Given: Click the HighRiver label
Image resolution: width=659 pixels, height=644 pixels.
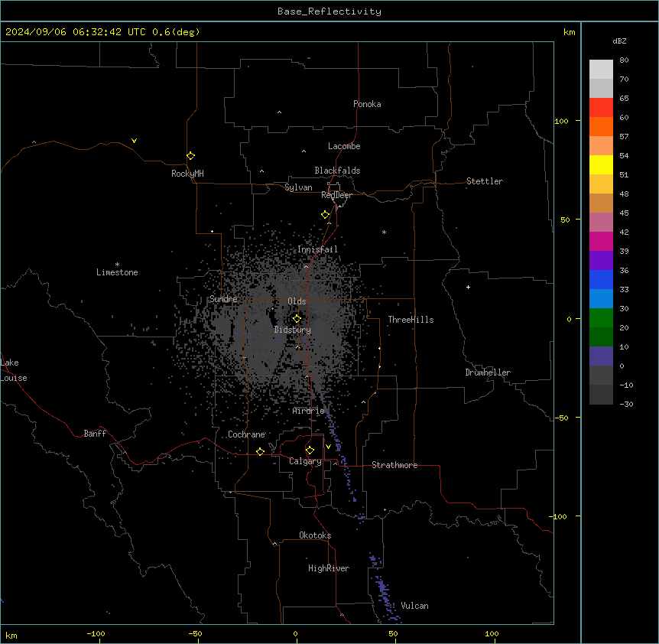Looking at the screenshot, I should [x=329, y=568].
